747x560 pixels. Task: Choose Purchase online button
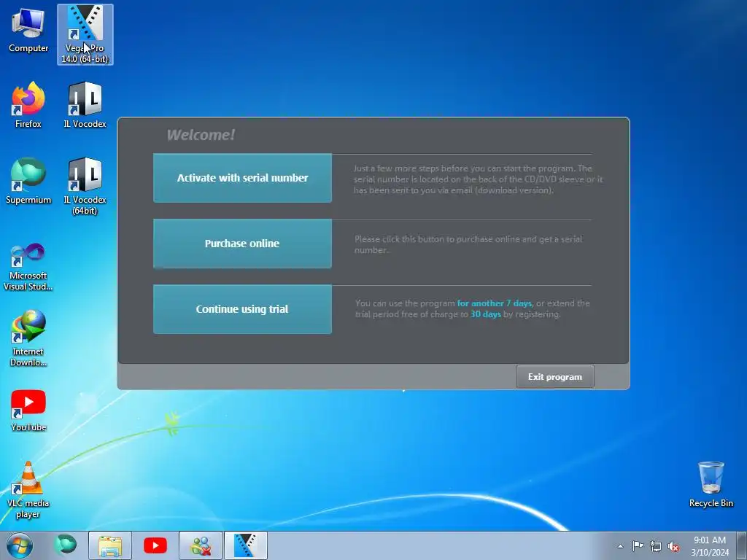pos(242,244)
